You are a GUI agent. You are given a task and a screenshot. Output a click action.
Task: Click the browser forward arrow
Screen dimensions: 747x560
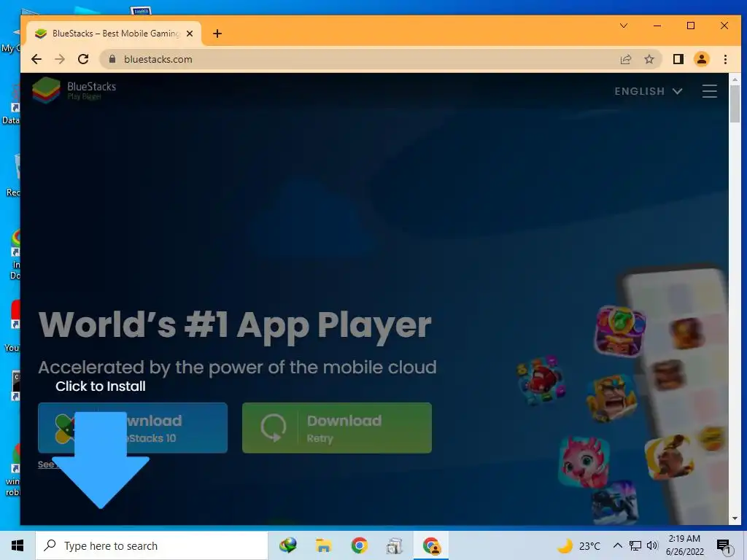pyautogui.click(x=60, y=59)
